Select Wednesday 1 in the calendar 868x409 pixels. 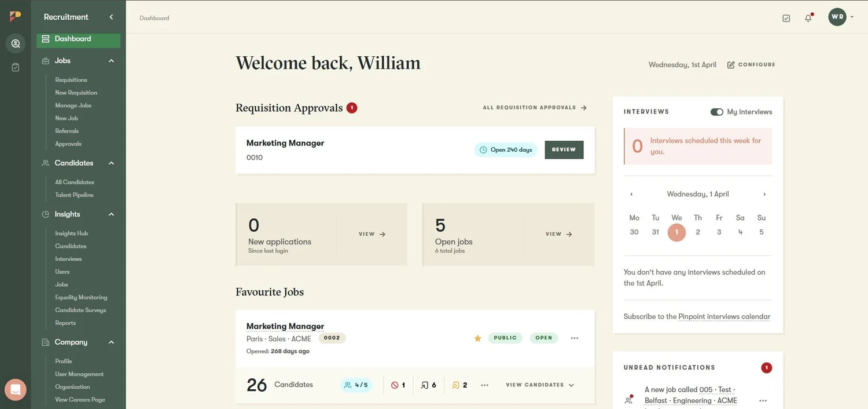pos(676,232)
